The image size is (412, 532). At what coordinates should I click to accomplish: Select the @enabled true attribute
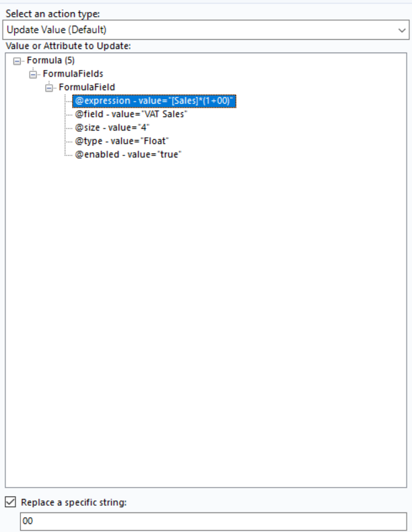128,155
